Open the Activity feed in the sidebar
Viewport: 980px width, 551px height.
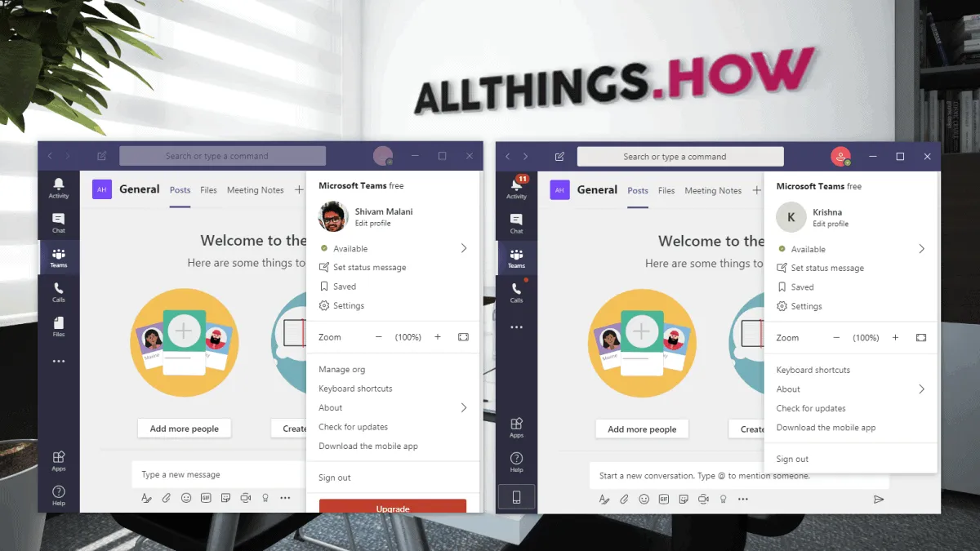click(58, 189)
